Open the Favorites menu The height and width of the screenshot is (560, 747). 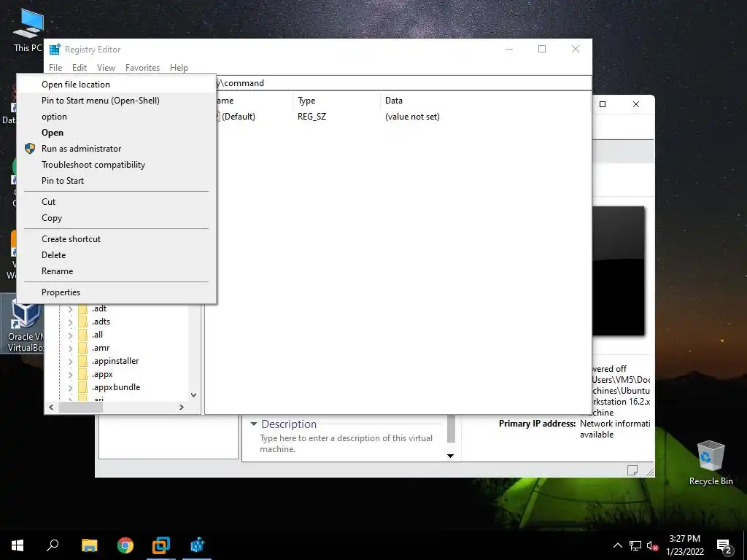coord(142,68)
